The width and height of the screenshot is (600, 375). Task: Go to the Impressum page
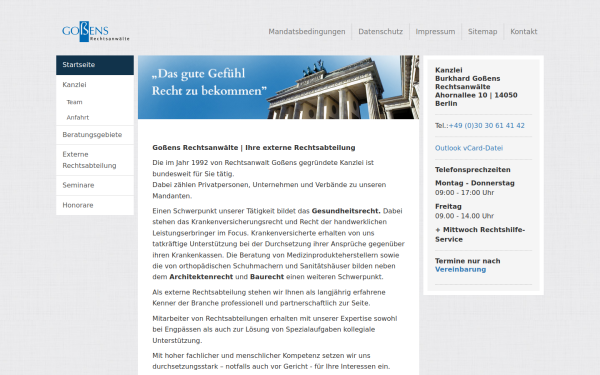coord(435,32)
